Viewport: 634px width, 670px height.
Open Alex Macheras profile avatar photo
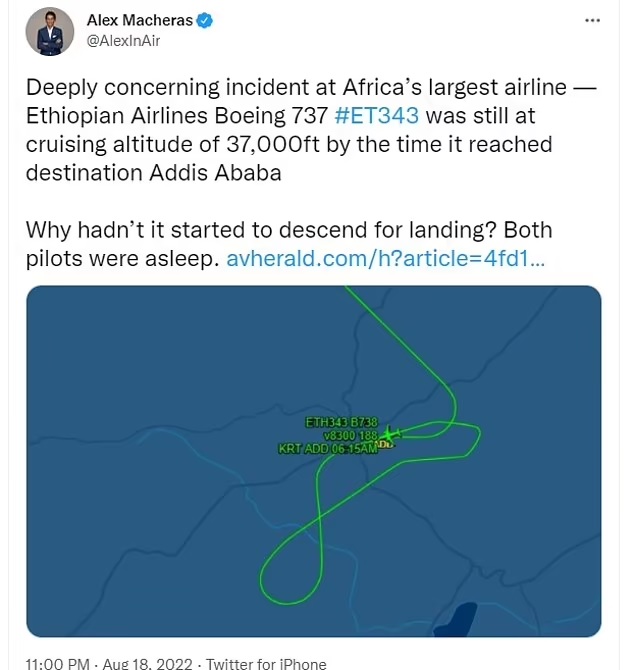point(46,32)
